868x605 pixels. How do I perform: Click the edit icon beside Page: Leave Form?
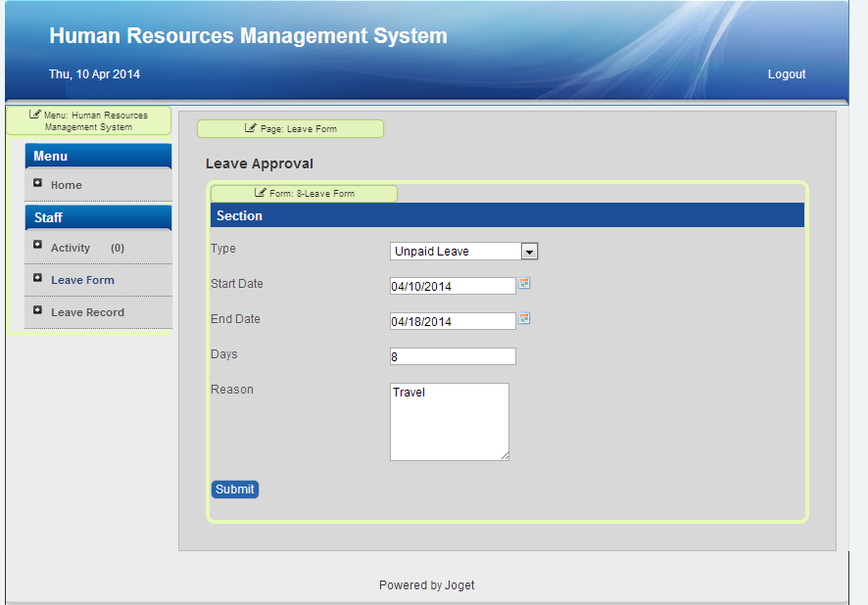tap(252, 128)
